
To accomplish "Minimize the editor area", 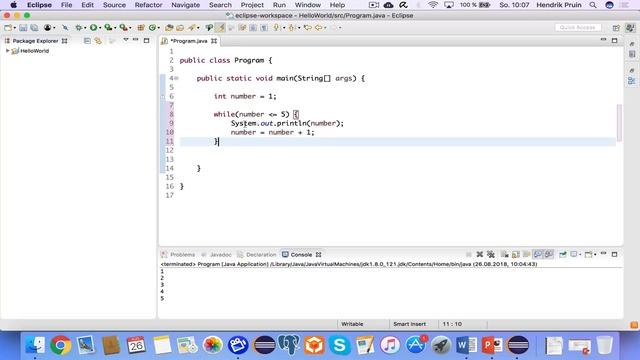I will pyautogui.click(x=603, y=40).
